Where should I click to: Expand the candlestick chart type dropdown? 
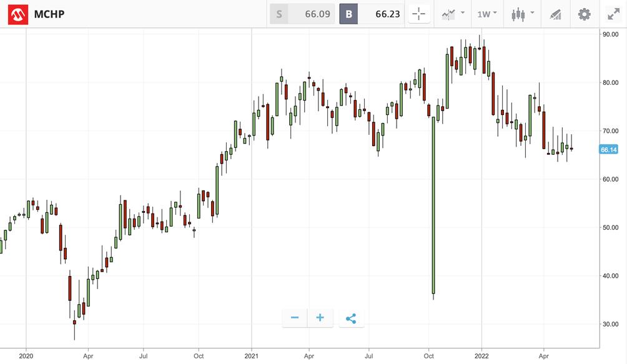click(x=522, y=14)
